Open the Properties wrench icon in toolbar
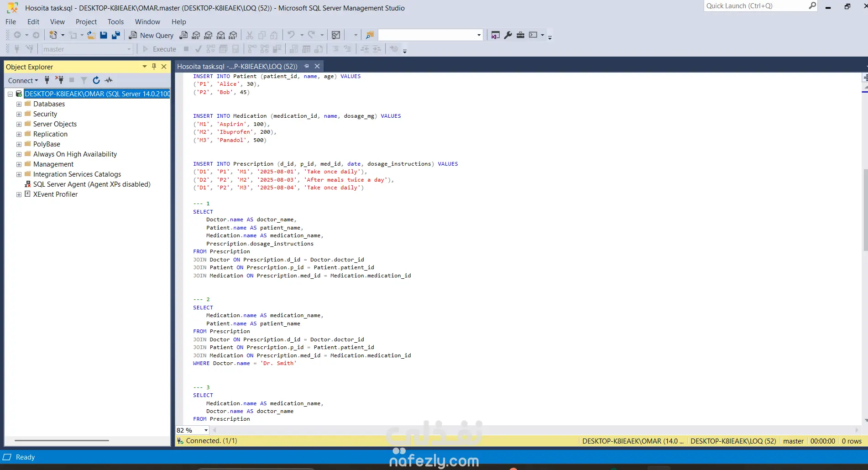Viewport: 868px width, 470px height. 508,35
